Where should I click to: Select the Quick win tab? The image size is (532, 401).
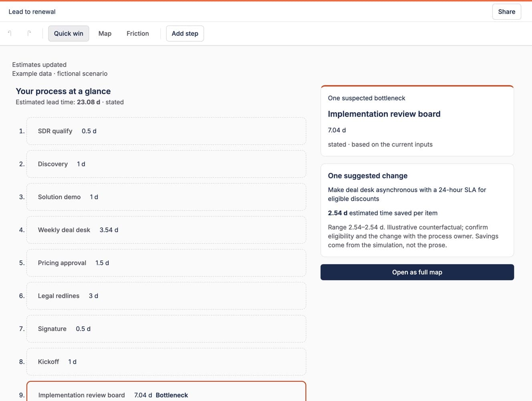pos(69,34)
